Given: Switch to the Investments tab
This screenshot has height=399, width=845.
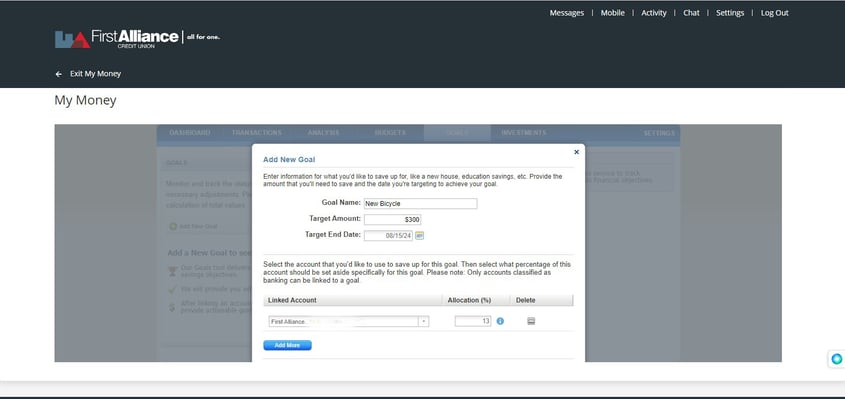Looking at the screenshot, I should pyautogui.click(x=524, y=133).
